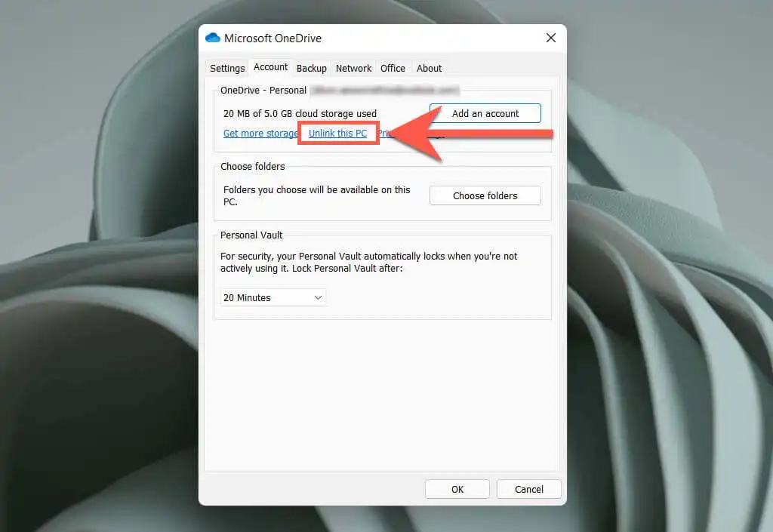The height and width of the screenshot is (532, 773).
Task: Dismiss dialog with Cancel button
Action: pyautogui.click(x=529, y=489)
